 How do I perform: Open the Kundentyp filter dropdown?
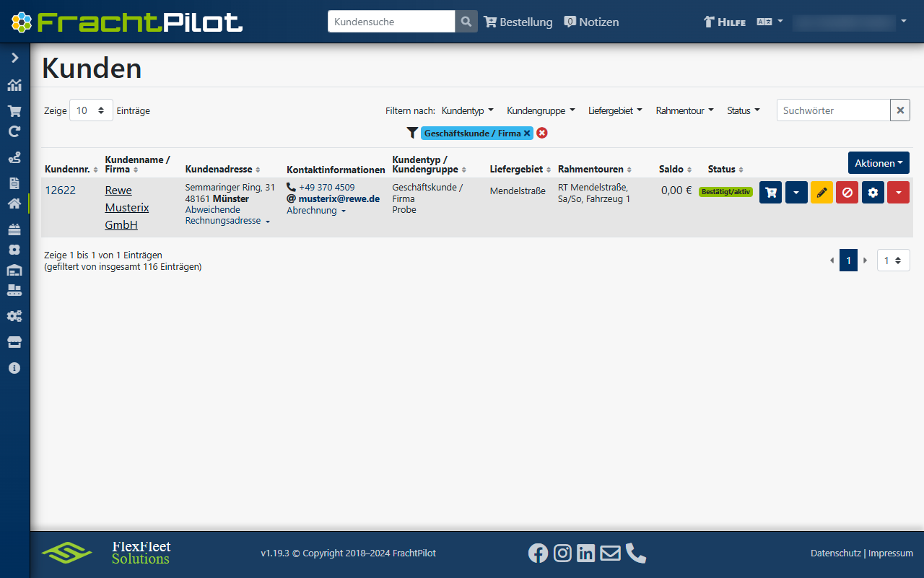[468, 110]
